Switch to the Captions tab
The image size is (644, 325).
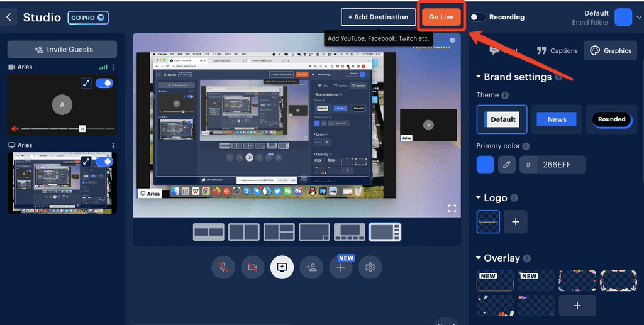557,50
